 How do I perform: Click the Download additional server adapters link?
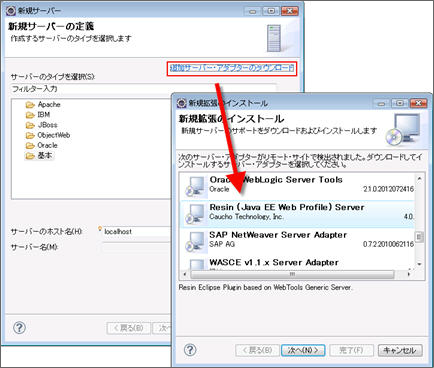[x=232, y=68]
